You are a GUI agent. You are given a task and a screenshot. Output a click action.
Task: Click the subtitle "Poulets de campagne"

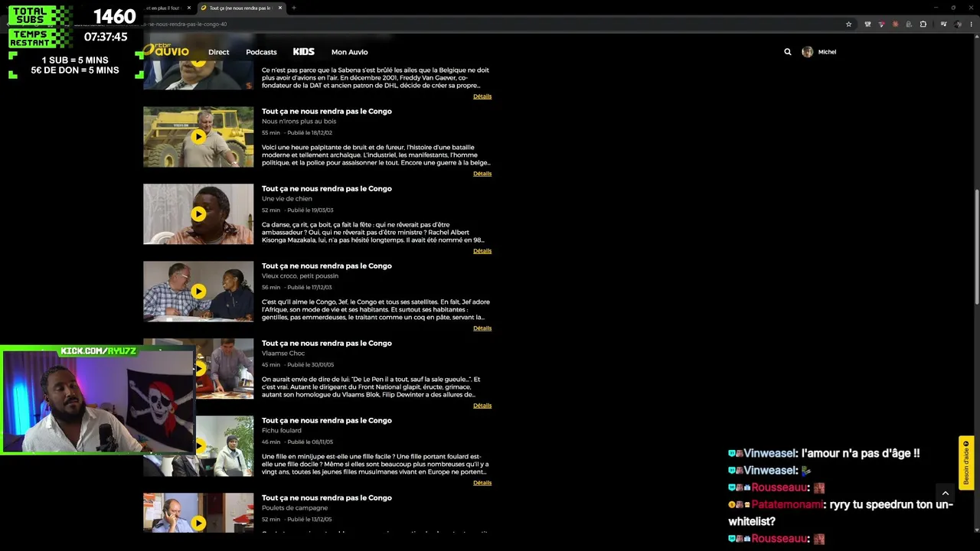[x=295, y=508]
